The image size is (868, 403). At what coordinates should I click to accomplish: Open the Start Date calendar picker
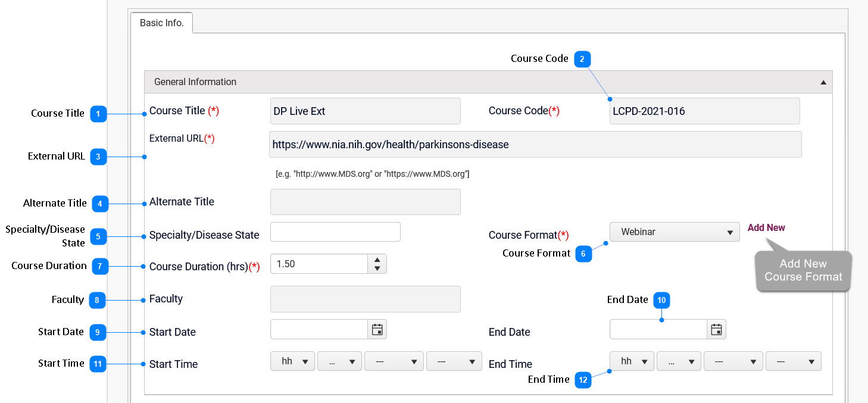[x=377, y=330]
